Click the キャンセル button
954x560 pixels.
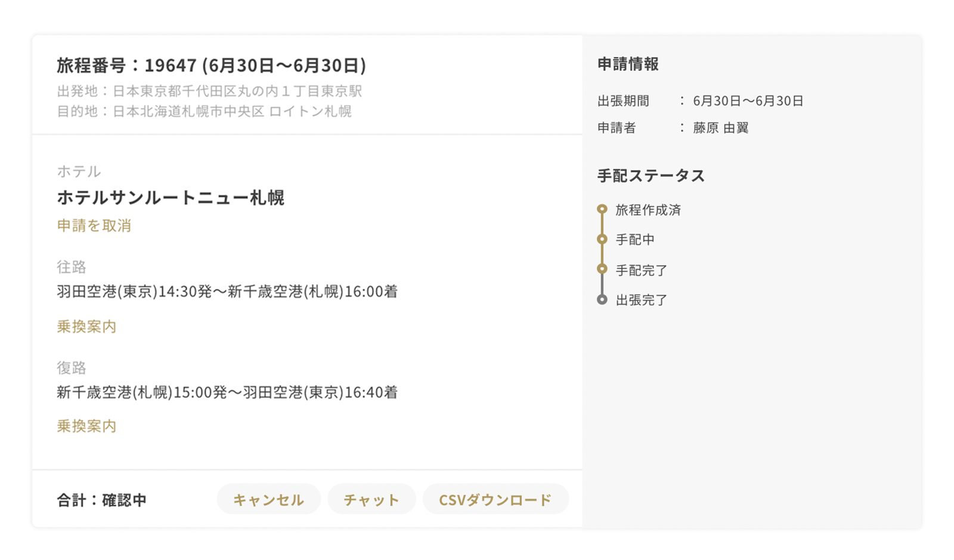268,499
